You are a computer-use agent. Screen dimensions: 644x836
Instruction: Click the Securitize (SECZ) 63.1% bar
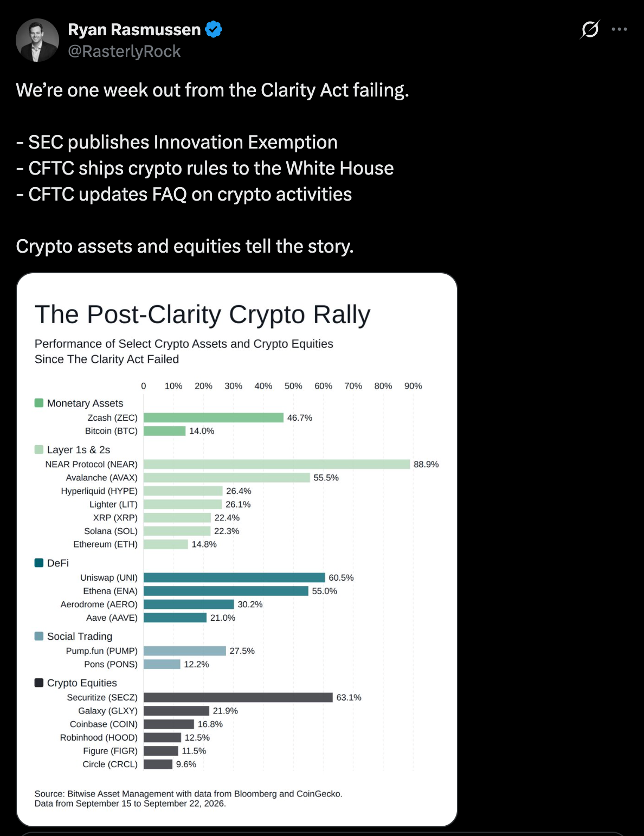coord(238,697)
